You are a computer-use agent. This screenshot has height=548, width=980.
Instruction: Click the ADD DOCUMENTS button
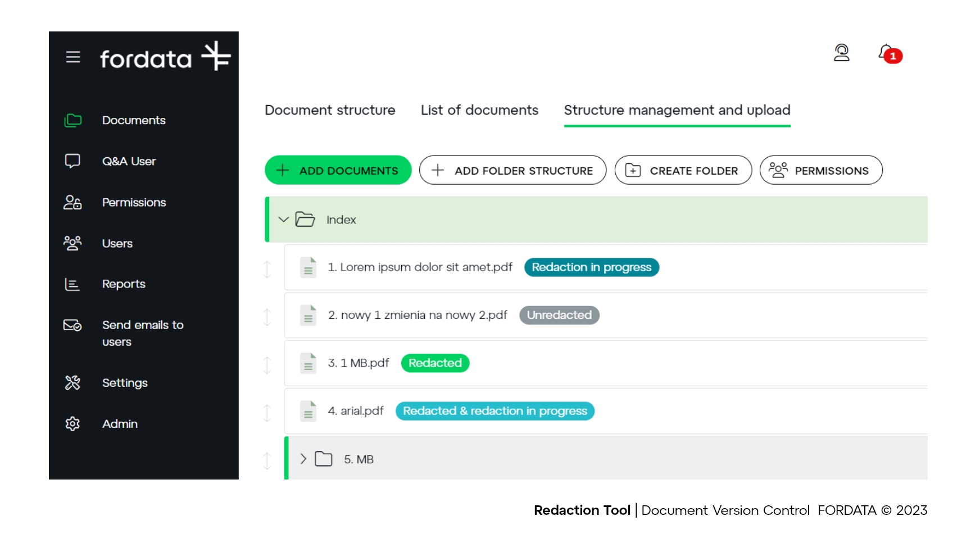pos(338,170)
